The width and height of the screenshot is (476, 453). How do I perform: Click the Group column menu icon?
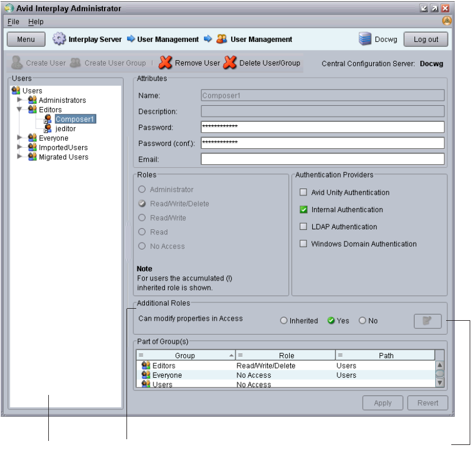point(141,355)
